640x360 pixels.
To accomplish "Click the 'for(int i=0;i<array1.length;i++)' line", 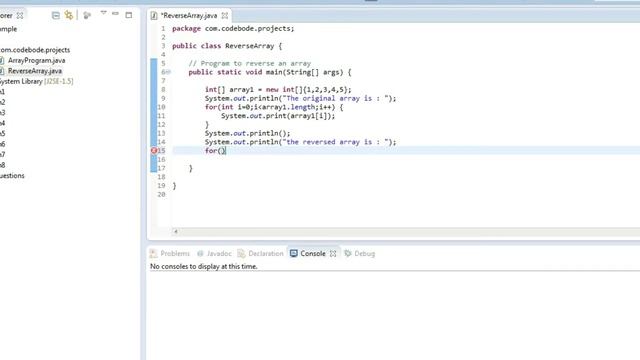I will [274, 107].
